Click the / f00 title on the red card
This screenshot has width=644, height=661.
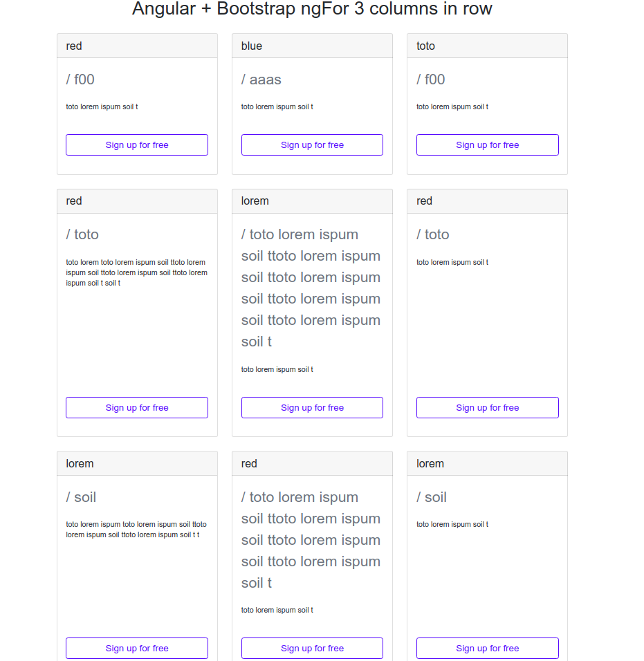coord(80,80)
